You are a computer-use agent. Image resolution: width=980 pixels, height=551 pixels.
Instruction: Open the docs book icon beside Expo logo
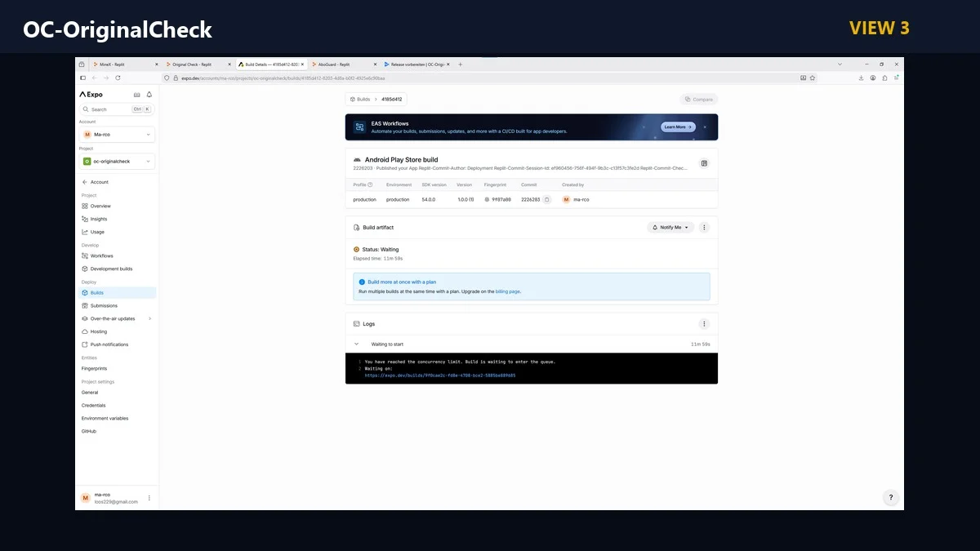(136, 95)
